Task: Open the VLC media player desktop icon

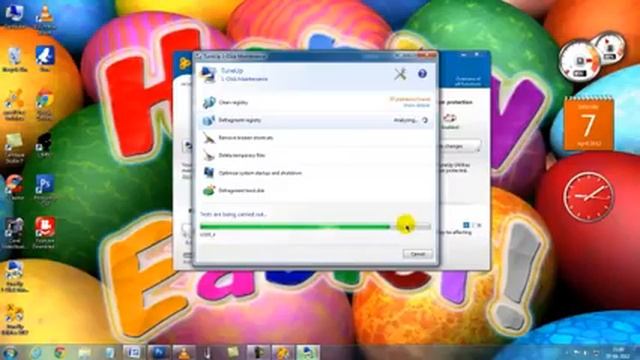Action: pos(44,16)
